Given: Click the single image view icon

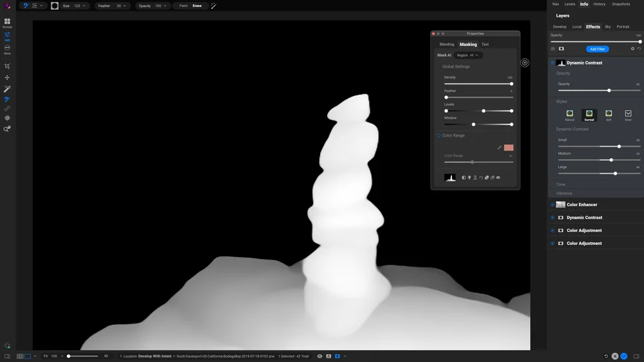Looking at the screenshot, I should 28,356.
